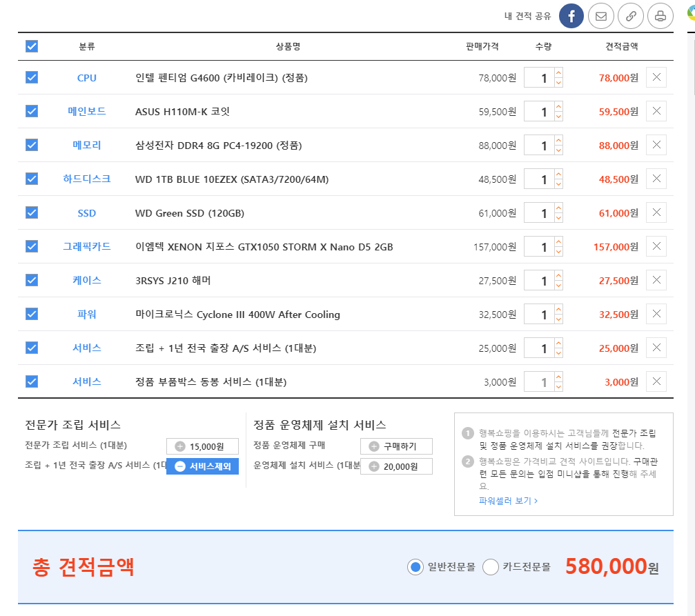Uncheck the 메모리 row checkbox
Screen dimensions: 695x616
click(x=32, y=145)
